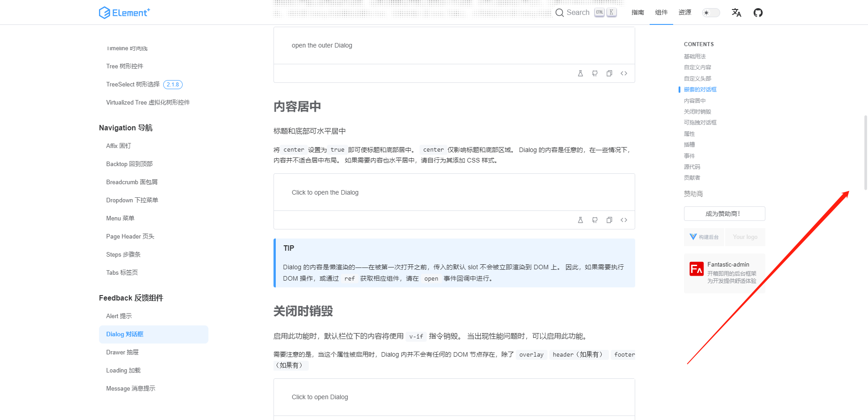Toggle dark mode switch
The width and height of the screenshot is (868, 420).
[x=710, y=13]
